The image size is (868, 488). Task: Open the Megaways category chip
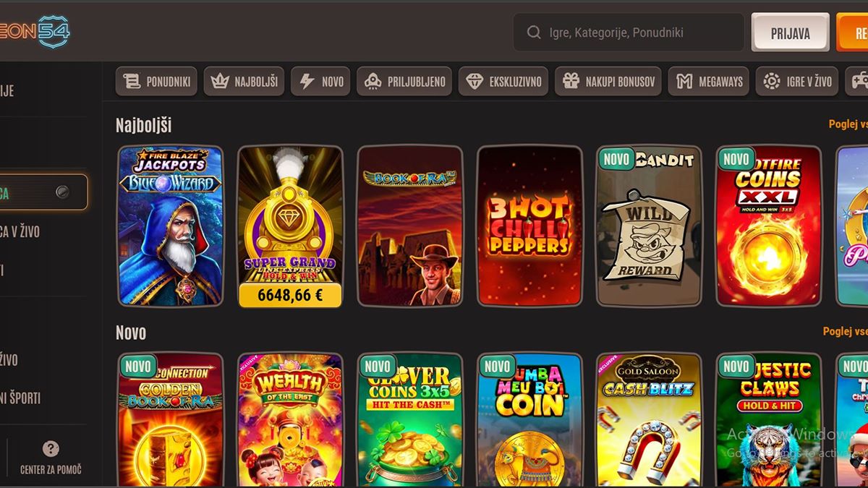point(709,82)
